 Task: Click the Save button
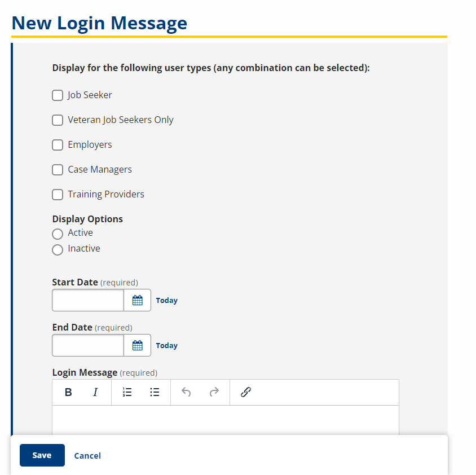(x=42, y=455)
